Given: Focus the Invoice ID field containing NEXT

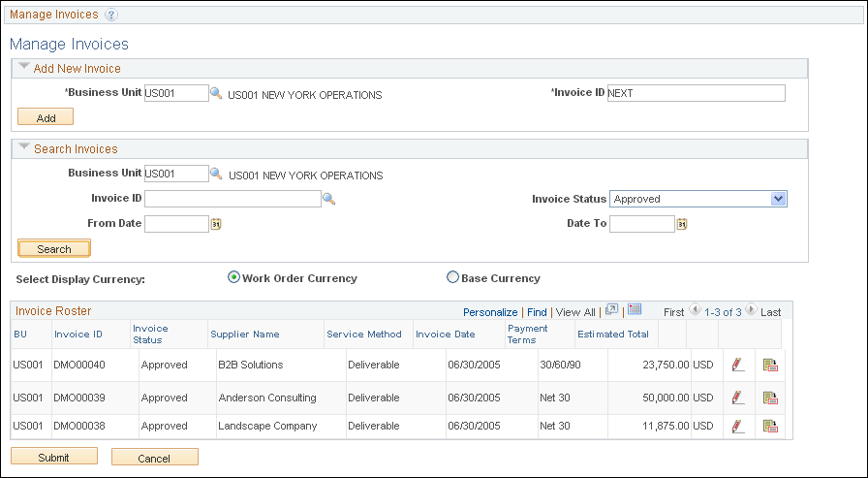Looking at the screenshot, I should (696, 93).
